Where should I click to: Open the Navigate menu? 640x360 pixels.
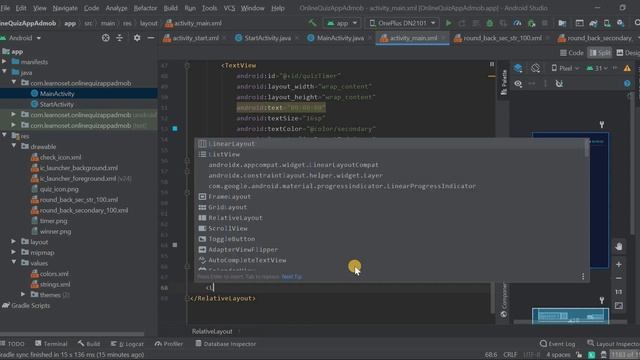65,8
